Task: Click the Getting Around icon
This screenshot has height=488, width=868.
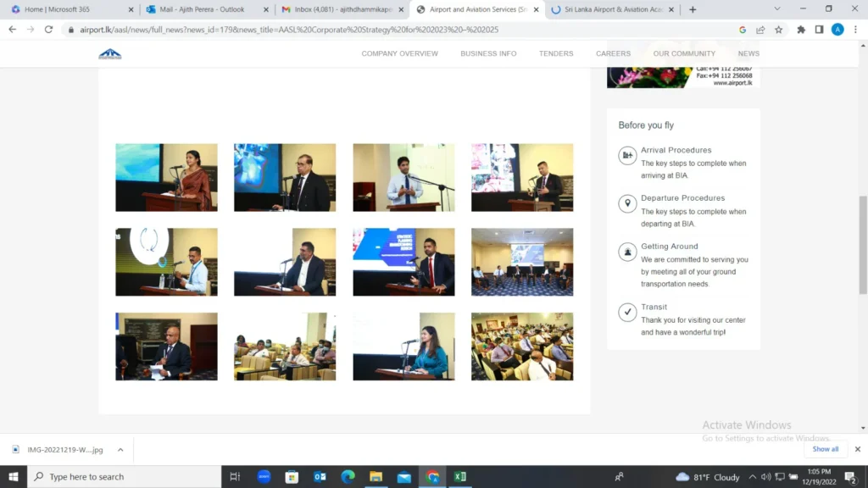Action: click(x=627, y=252)
